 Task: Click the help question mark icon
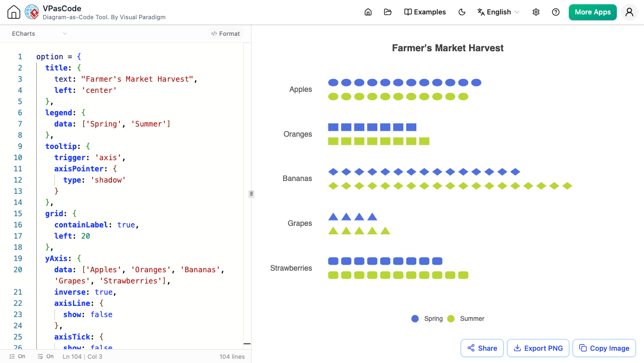[x=556, y=12]
